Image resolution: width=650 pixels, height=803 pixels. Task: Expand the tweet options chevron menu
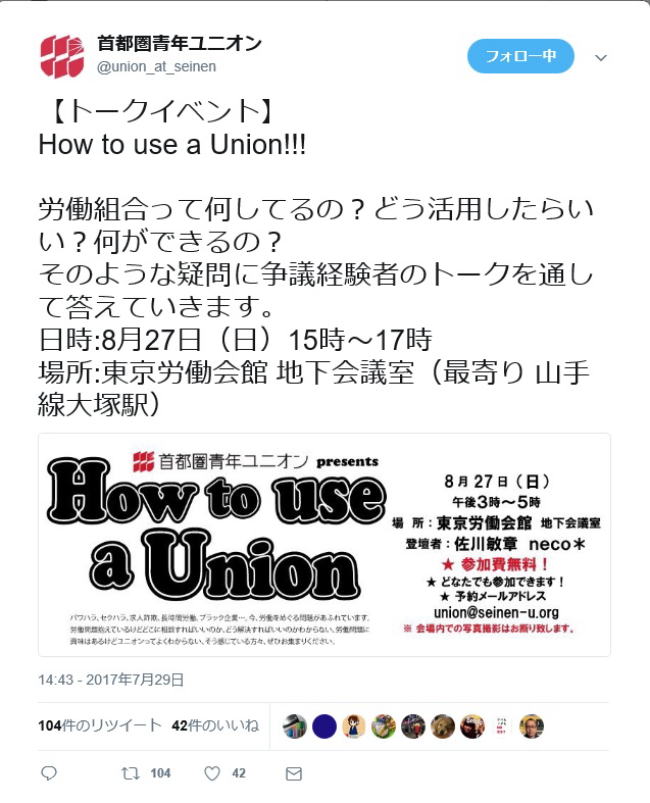pos(601,58)
